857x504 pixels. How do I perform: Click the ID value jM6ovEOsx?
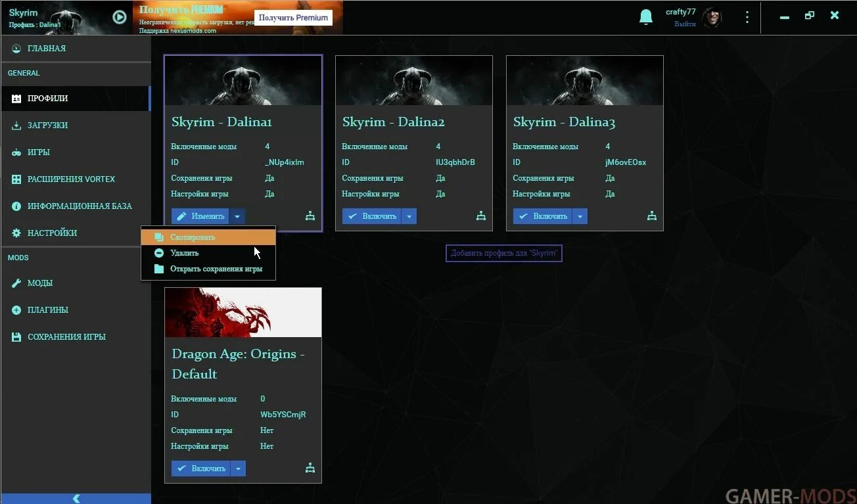[626, 162]
